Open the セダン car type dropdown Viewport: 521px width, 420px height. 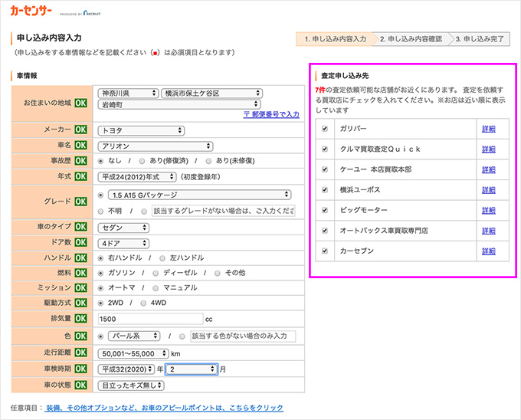[128, 227]
